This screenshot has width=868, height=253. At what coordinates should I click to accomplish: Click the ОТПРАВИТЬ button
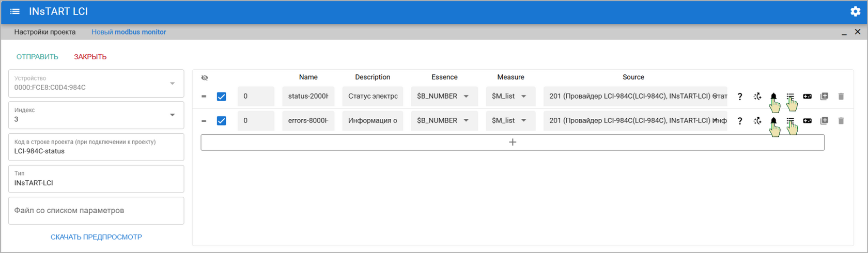tap(37, 57)
